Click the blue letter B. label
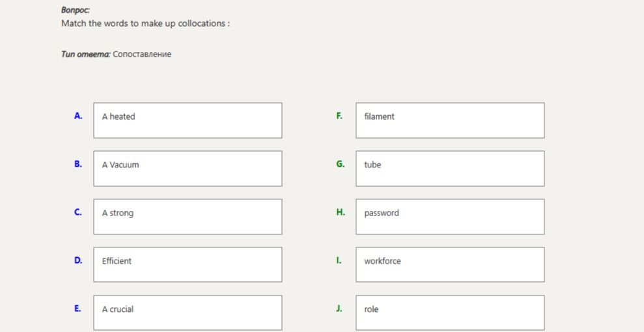This screenshot has width=644, height=332. coord(78,164)
